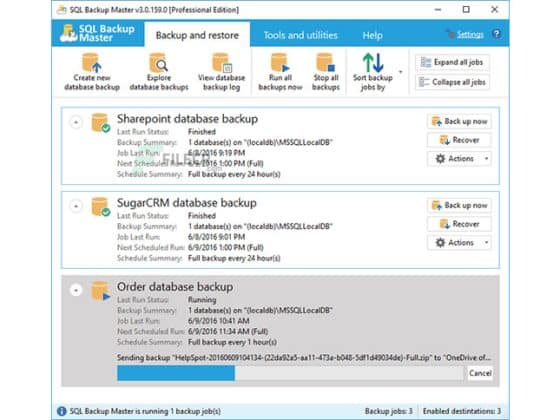Click Recover for SugarCRM database backup

pos(459,224)
